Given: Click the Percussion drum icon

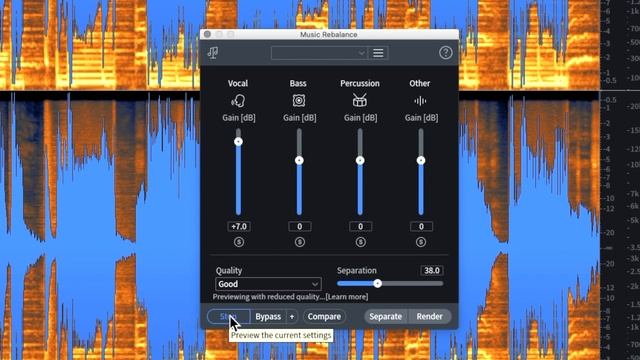Looking at the screenshot, I should [360, 100].
